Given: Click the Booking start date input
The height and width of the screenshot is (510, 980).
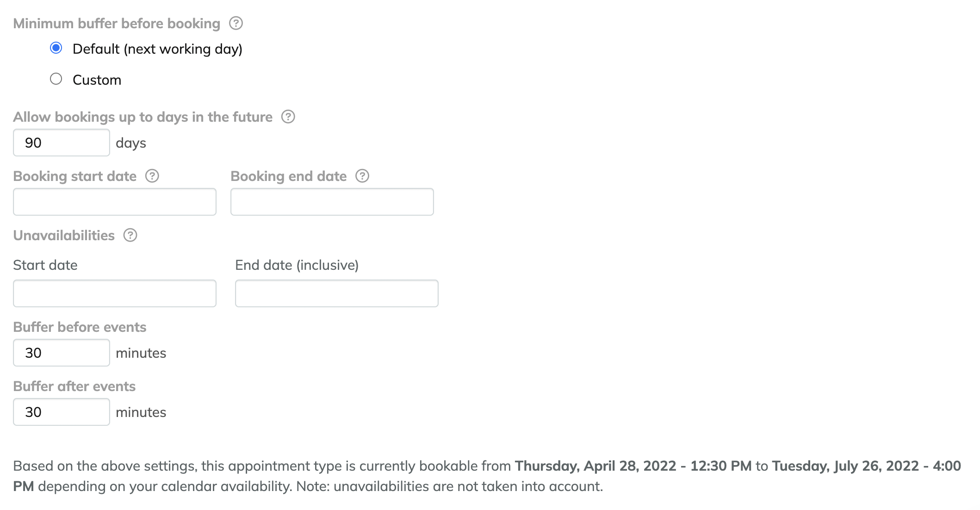Looking at the screenshot, I should coord(115,202).
